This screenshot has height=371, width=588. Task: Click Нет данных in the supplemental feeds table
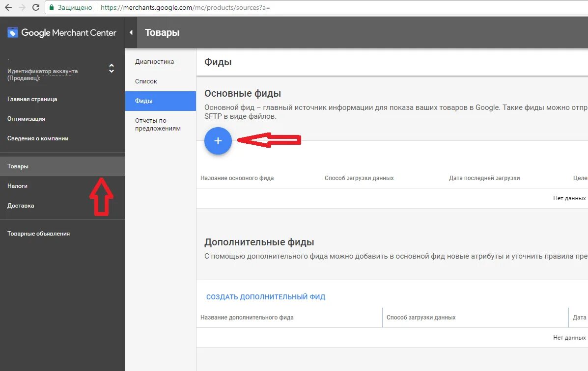(569, 338)
